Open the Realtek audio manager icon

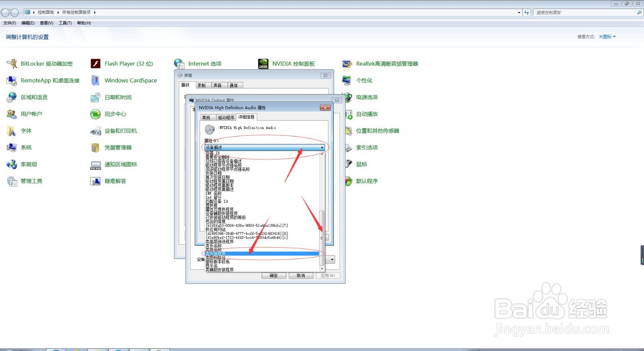(347, 64)
